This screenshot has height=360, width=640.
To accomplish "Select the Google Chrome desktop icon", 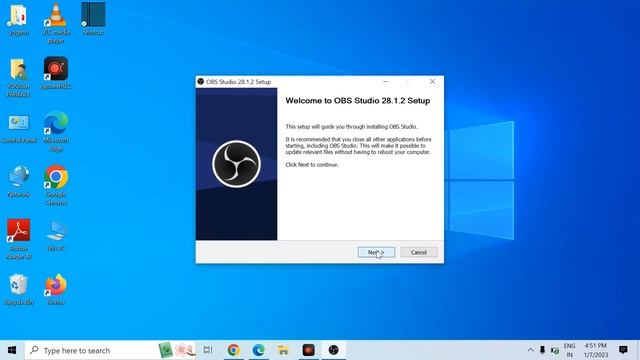I will (x=56, y=185).
